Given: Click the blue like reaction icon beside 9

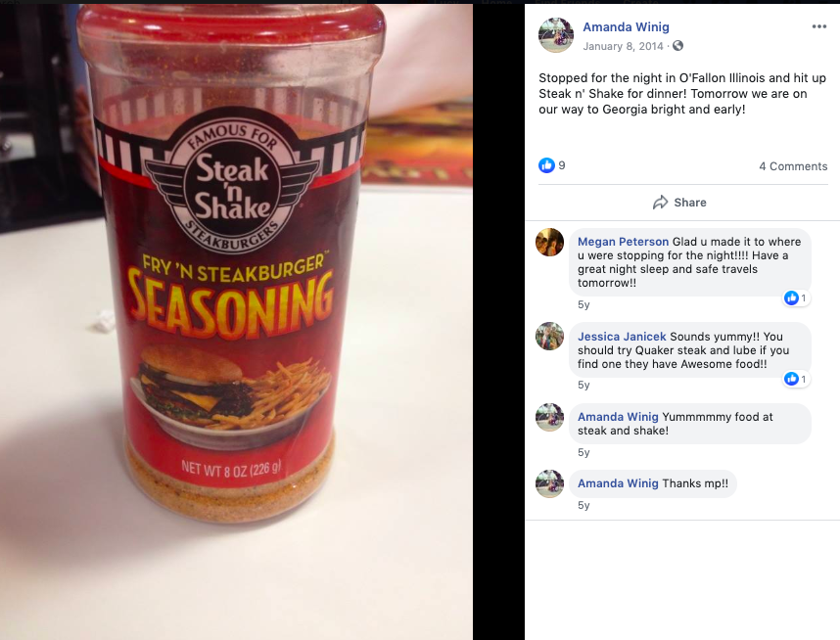Looking at the screenshot, I should pyautogui.click(x=546, y=165).
